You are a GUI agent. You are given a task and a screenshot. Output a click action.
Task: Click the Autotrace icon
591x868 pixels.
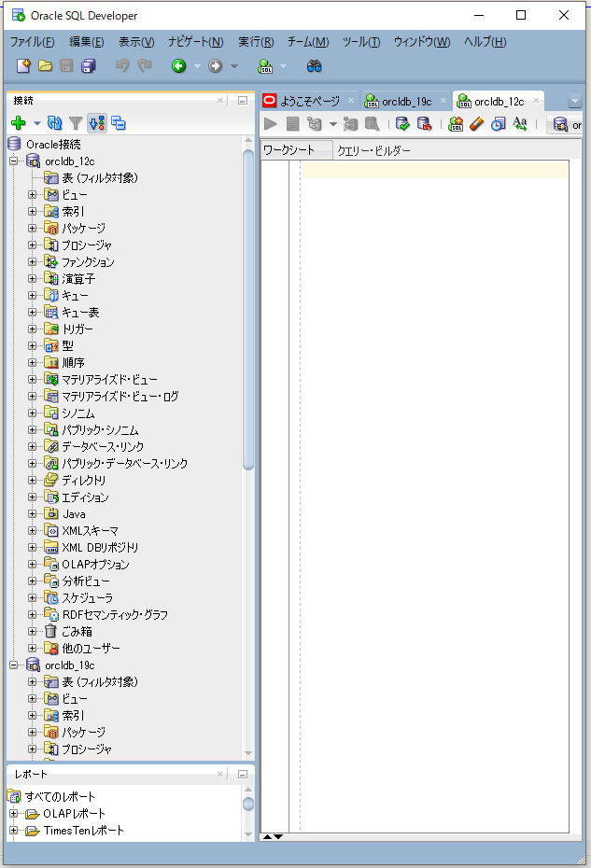click(x=350, y=124)
